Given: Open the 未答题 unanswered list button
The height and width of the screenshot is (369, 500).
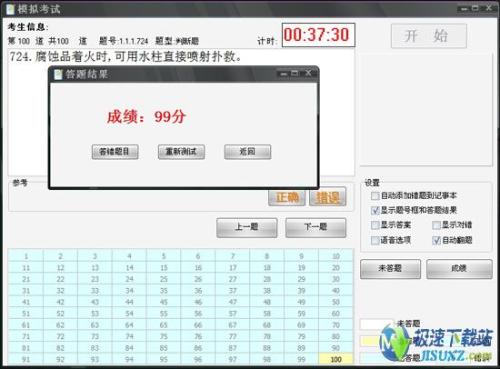Looking at the screenshot, I should [390, 269].
